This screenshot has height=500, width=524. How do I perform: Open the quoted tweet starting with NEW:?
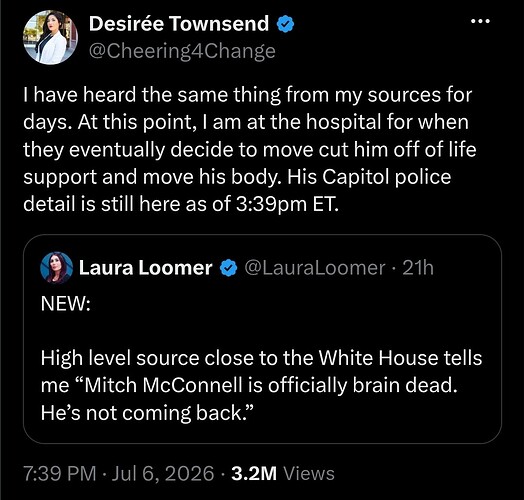click(x=262, y=339)
